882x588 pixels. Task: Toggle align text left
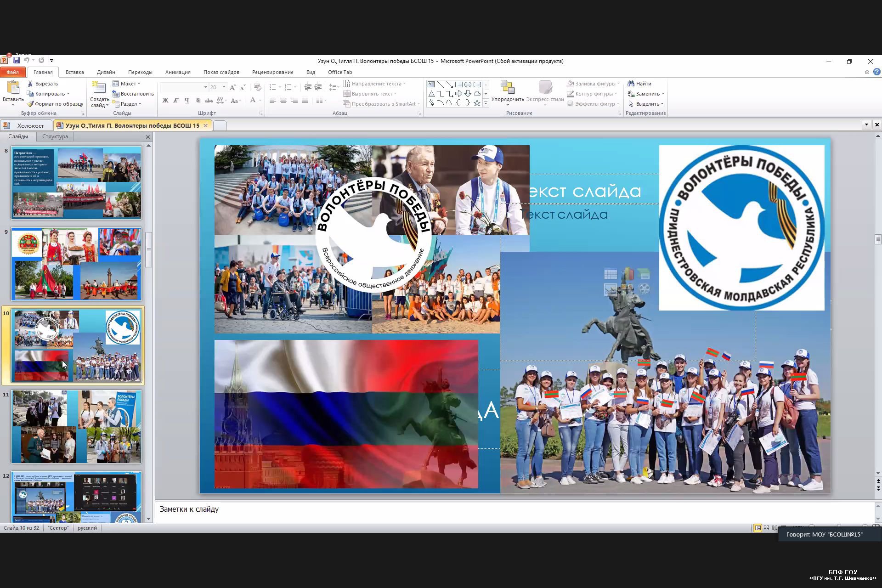coord(273,100)
